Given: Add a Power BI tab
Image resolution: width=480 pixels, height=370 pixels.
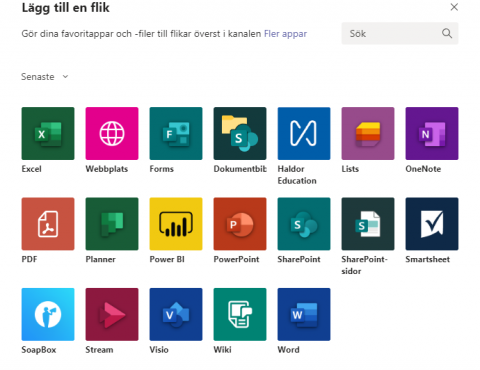Looking at the screenshot, I should [176, 224].
